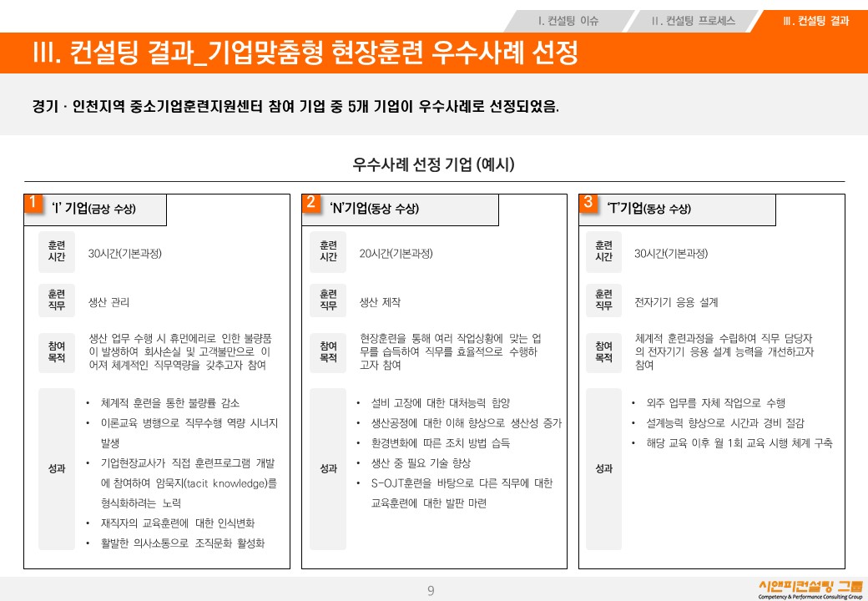The width and height of the screenshot is (868, 601).
Task: Switch to 'II. 컨설팅 프로세스' tab
Action: 693,21
